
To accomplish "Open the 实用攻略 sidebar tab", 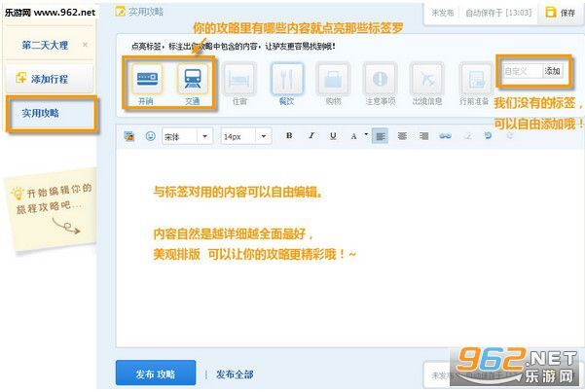I will pos(51,113).
